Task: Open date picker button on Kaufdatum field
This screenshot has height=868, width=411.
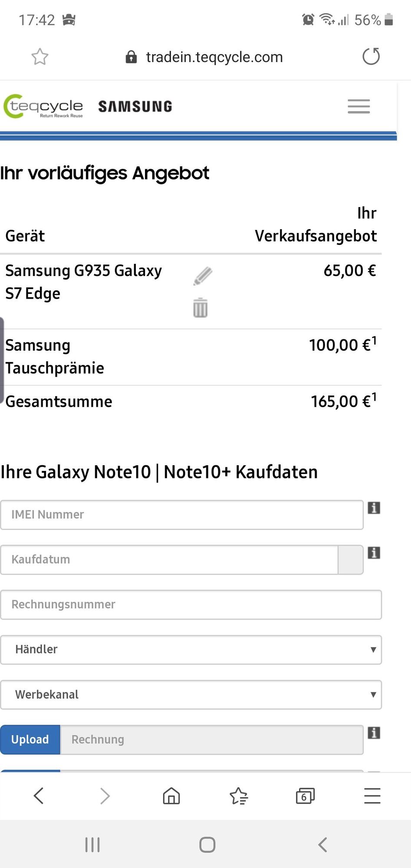Action: pos(351,560)
